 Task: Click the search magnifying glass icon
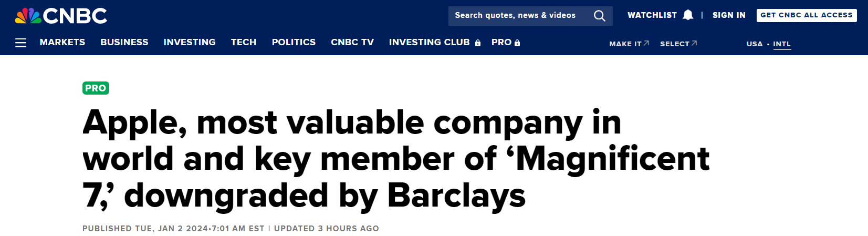click(599, 16)
